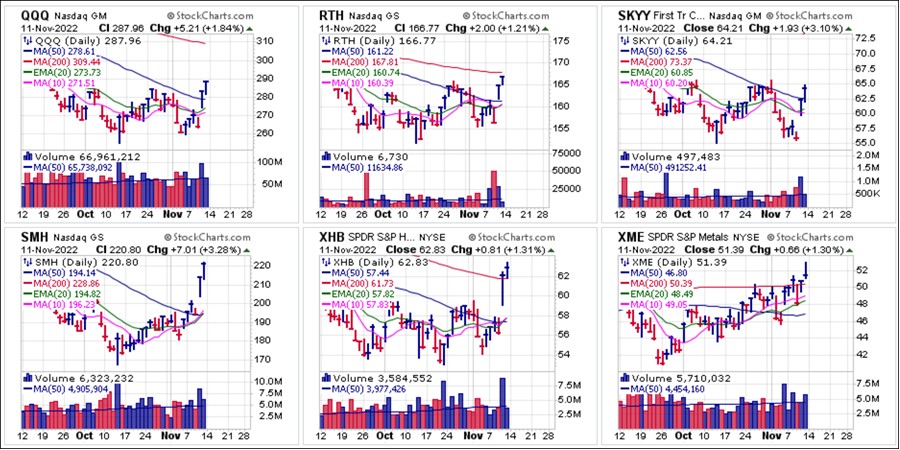This screenshot has width=900, height=450.
Task: Click the price-bars icon beside RTH (Daily)
Action: coord(325,40)
